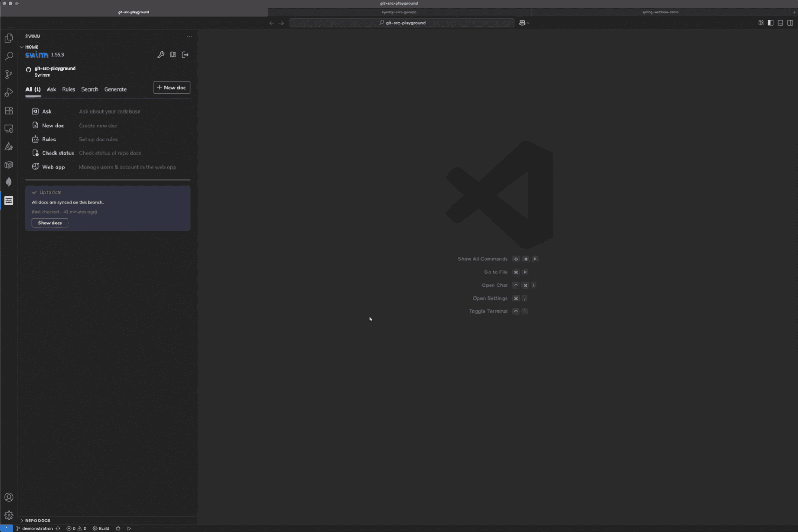Screen dimensions: 798x532
Task: Open the box-shaped view below Azure
Action: [x=9, y=164]
